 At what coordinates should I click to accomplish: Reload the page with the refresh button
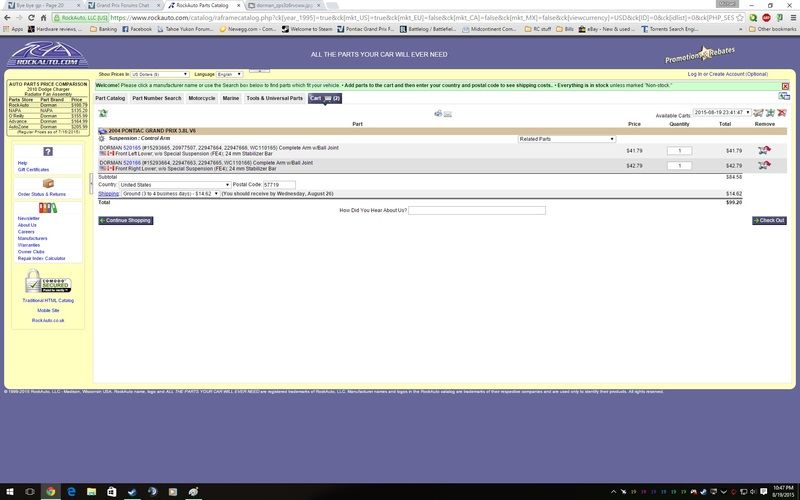coord(31,17)
